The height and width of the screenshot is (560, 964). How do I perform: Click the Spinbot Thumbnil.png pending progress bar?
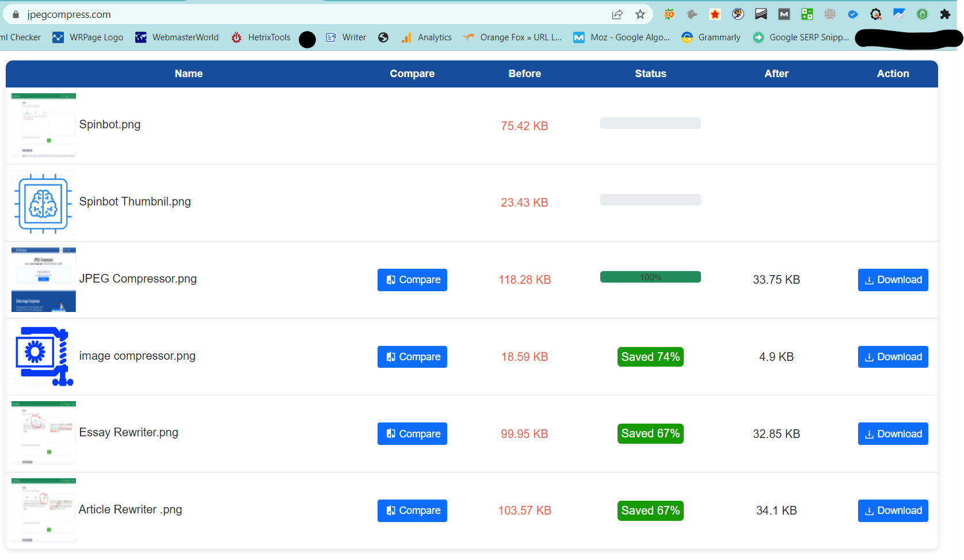[650, 200]
